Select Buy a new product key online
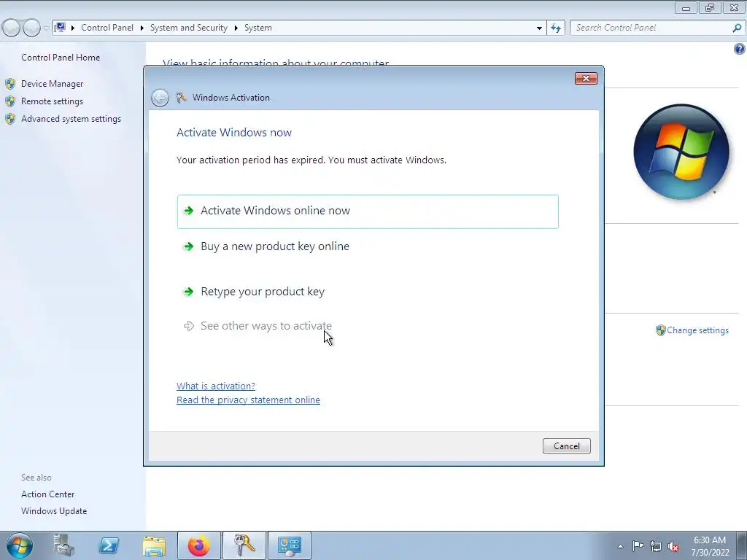The width and height of the screenshot is (747, 560). coord(275,246)
